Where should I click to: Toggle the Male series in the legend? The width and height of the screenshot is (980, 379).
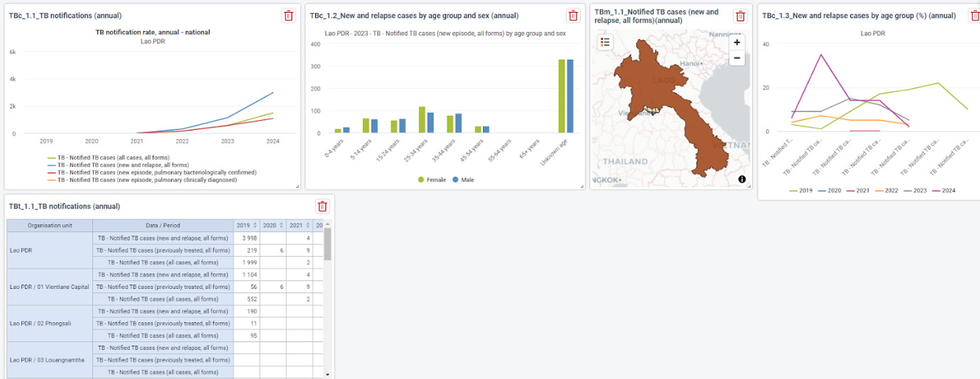463,180
